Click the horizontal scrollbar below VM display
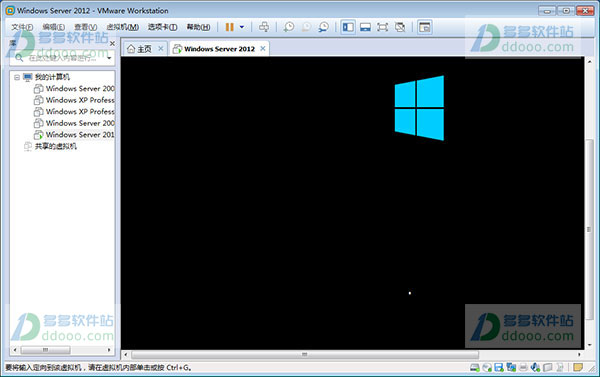 pyautogui.click(x=305, y=354)
